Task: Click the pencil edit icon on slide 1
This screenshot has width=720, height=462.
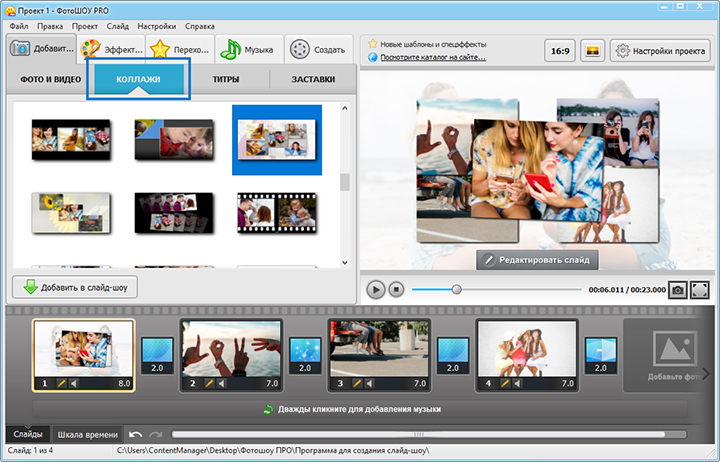Action: [x=61, y=383]
